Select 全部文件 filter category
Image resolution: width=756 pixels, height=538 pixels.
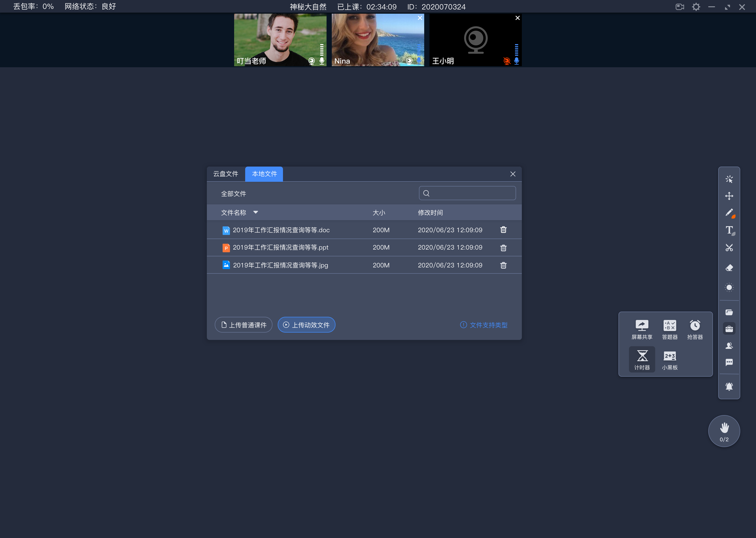233,194
